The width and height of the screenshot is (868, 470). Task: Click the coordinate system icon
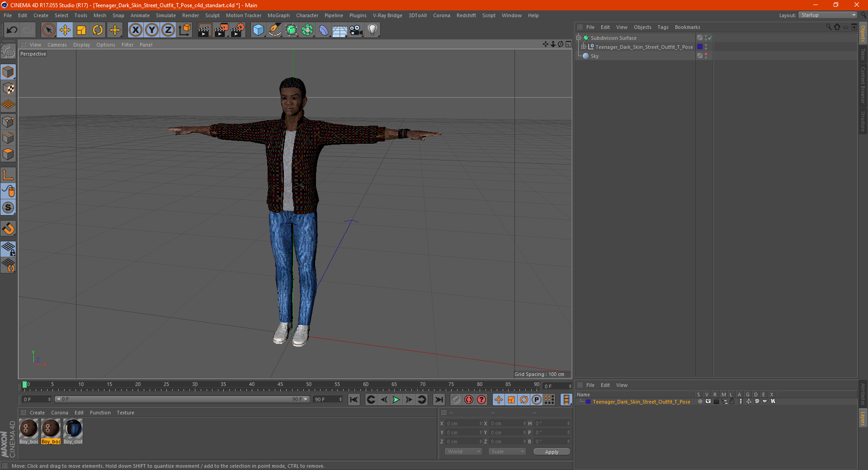pyautogui.click(x=184, y=30)
